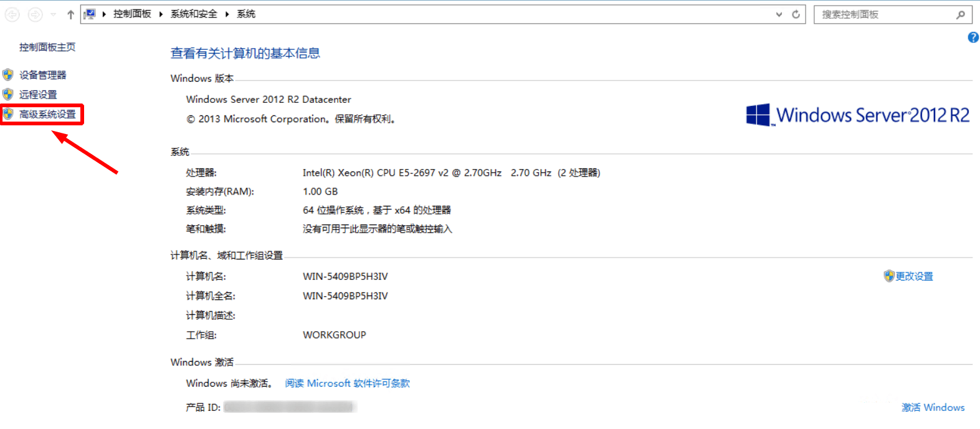Click the Intel Xeon processor value text
Image resolution: width=980 pixels, height=429 pixels.
click(452, 173)
